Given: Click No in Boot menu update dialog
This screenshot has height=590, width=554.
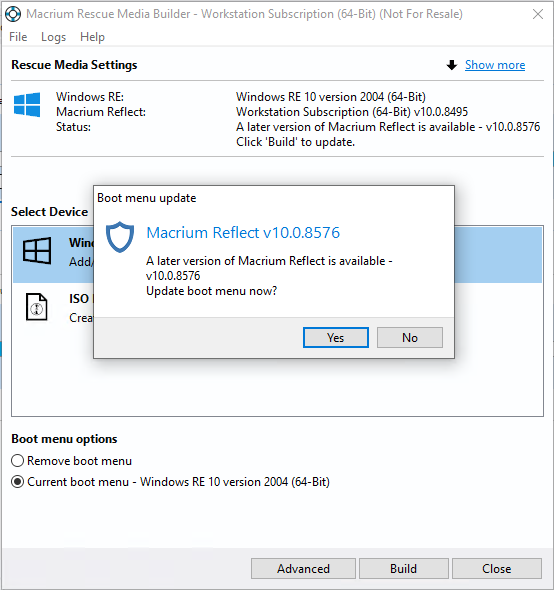Looking at the screenshot, I should [410, 338].
